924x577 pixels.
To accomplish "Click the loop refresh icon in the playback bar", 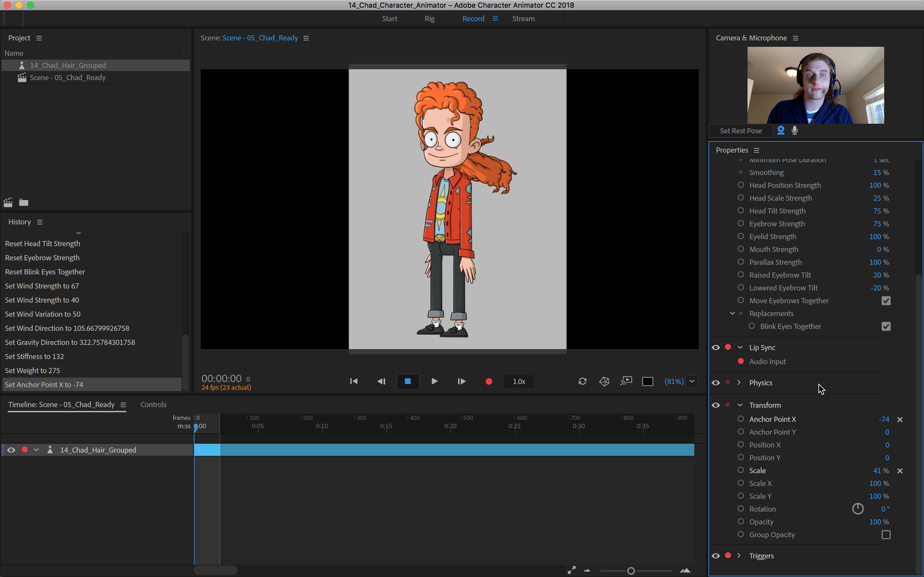I will point(582,381).
